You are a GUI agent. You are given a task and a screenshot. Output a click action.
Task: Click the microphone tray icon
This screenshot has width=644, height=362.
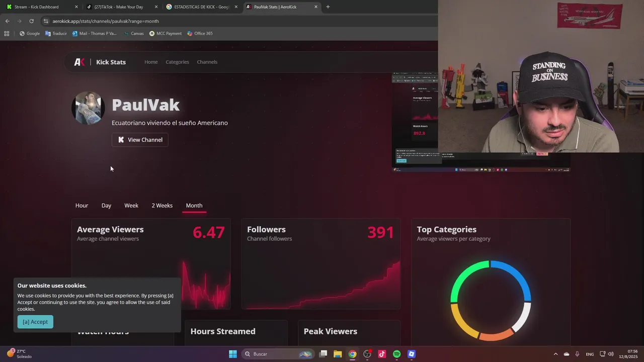[577, 354]
